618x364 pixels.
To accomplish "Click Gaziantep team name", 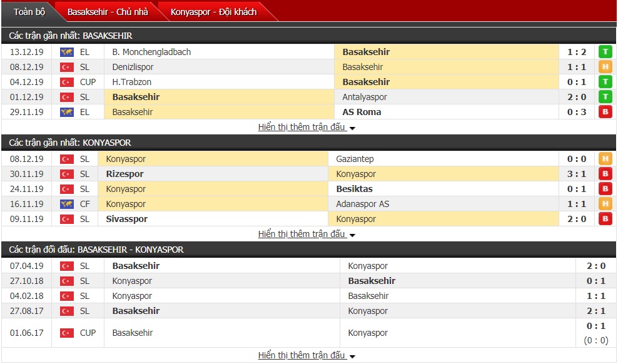I will tap(355, 159).
